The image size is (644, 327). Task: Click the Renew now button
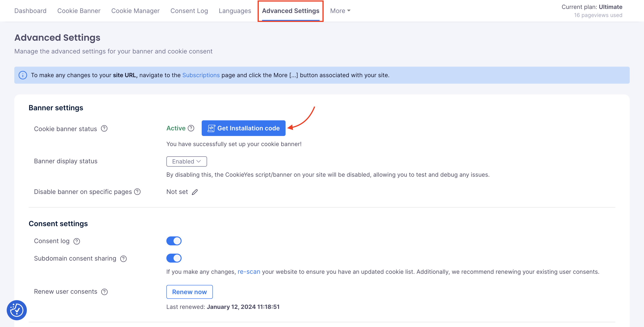click(189, 292)
